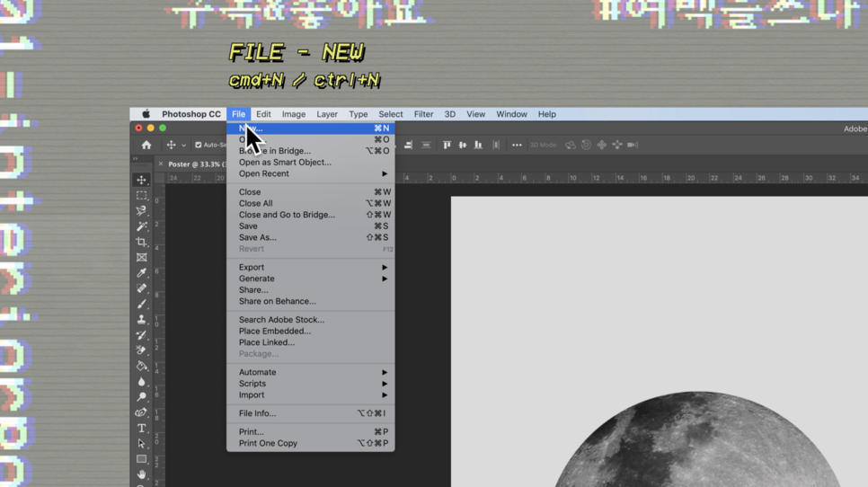Expand the Import submenu

coord(311,395)
